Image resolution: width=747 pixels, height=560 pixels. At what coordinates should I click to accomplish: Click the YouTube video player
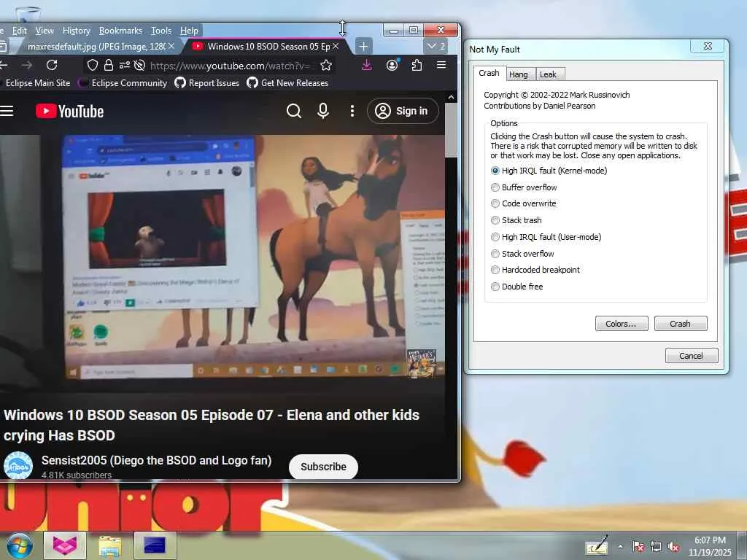[x=222, y=262]
